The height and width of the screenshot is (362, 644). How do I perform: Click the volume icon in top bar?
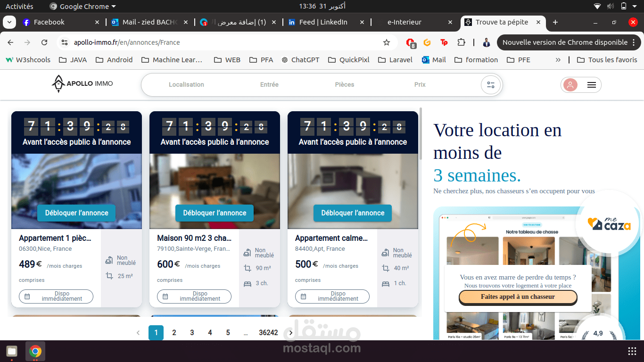click(611, 6)
